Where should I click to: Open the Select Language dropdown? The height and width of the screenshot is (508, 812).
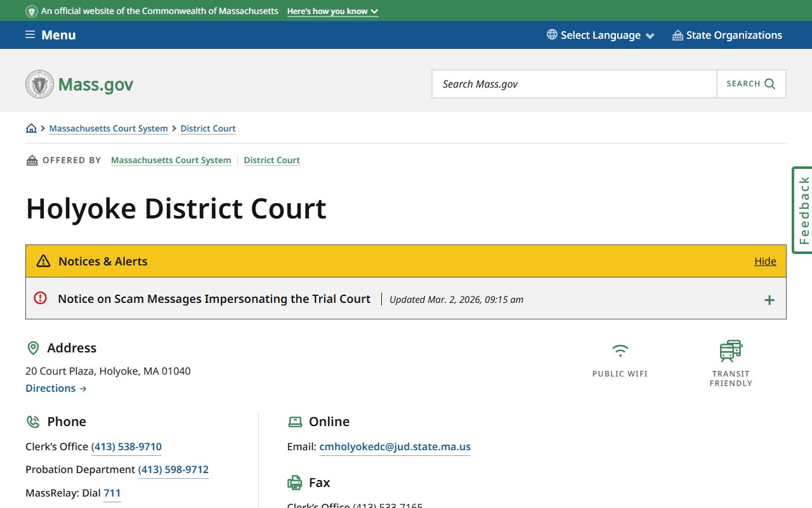(x=601, y=35)
